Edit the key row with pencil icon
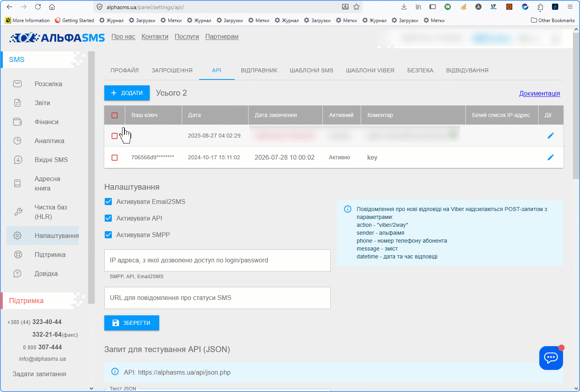 (x=550, y=157)
